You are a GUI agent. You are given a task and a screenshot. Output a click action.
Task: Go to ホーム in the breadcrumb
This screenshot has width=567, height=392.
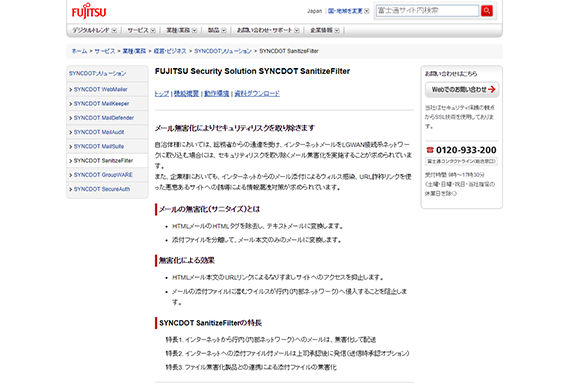pos(79,51)
